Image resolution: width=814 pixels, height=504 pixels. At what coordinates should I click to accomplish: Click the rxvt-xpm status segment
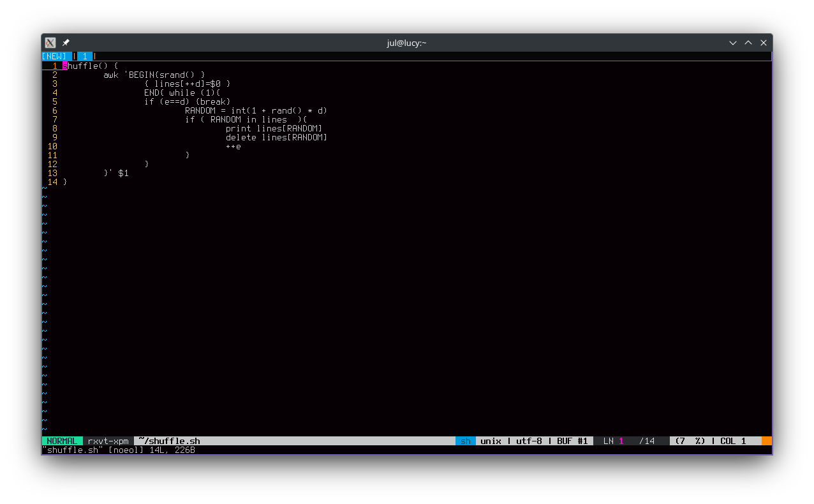pyautogui.click(x=108, y=441)
